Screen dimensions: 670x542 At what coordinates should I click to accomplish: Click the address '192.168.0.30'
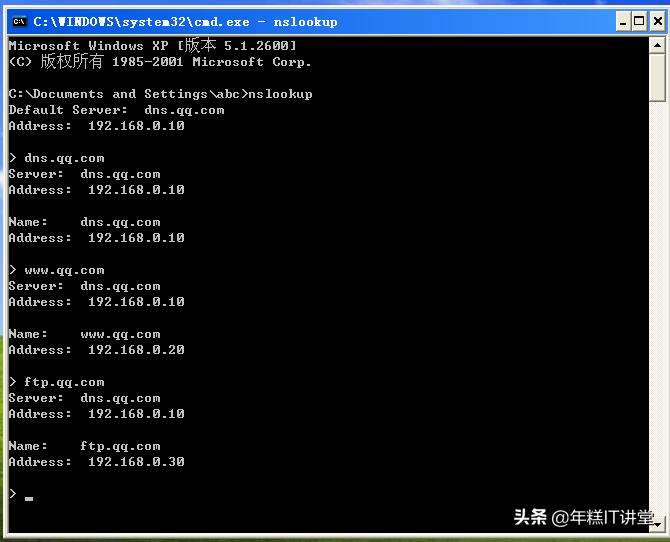coord(136,462)
